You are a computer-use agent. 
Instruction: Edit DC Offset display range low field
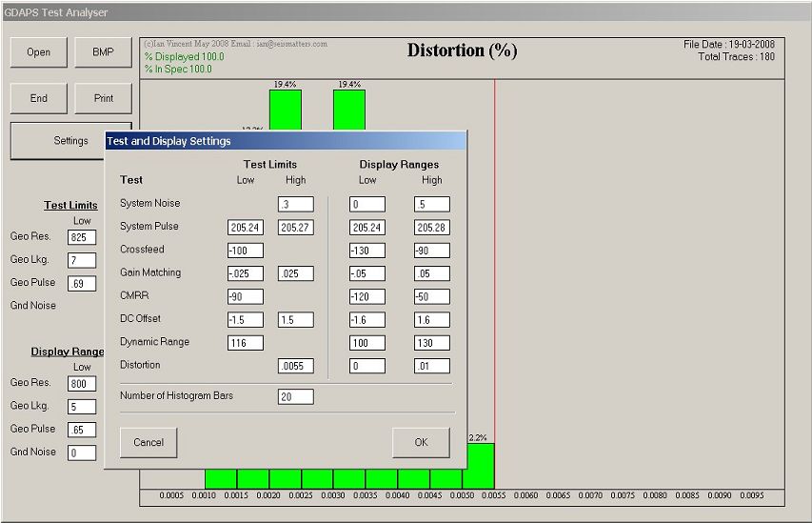pyautogui.click(x=367, y=320)
